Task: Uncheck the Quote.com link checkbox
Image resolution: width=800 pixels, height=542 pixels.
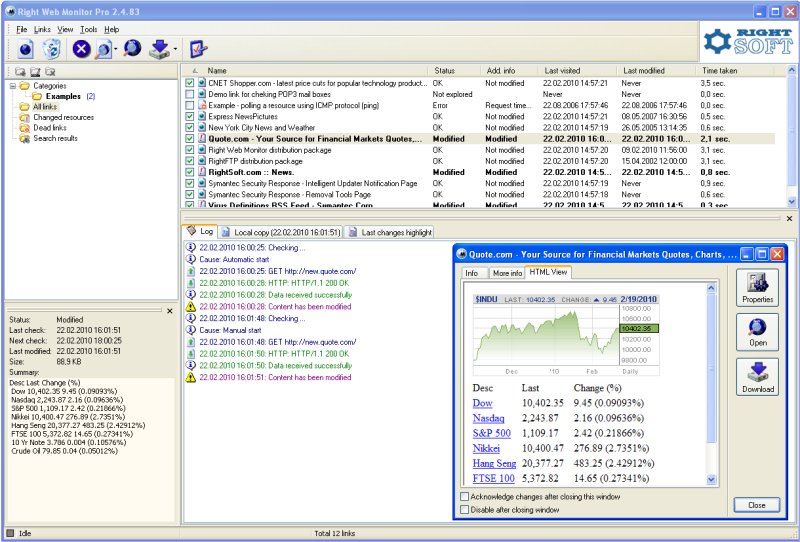Action: coord(190,138)
